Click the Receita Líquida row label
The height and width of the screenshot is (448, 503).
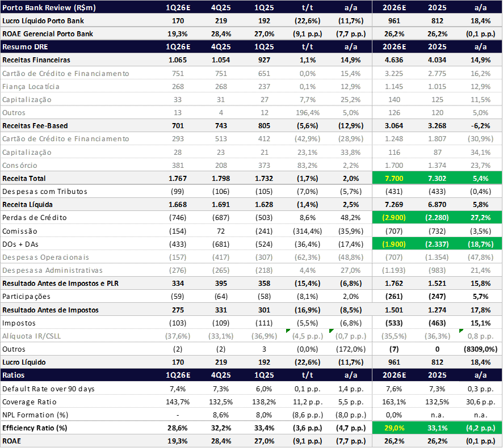[x=27, y=204]
